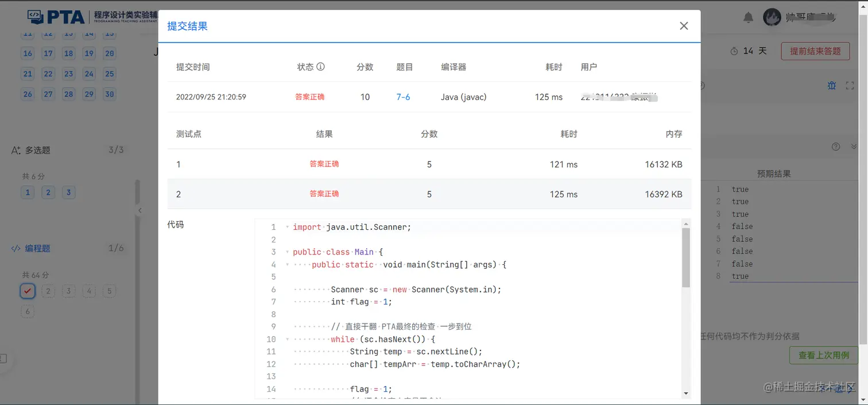Open multiple-choice question 3
This screenshot has width=868, height=405.
pyautogui.click(x=68, y=192)
